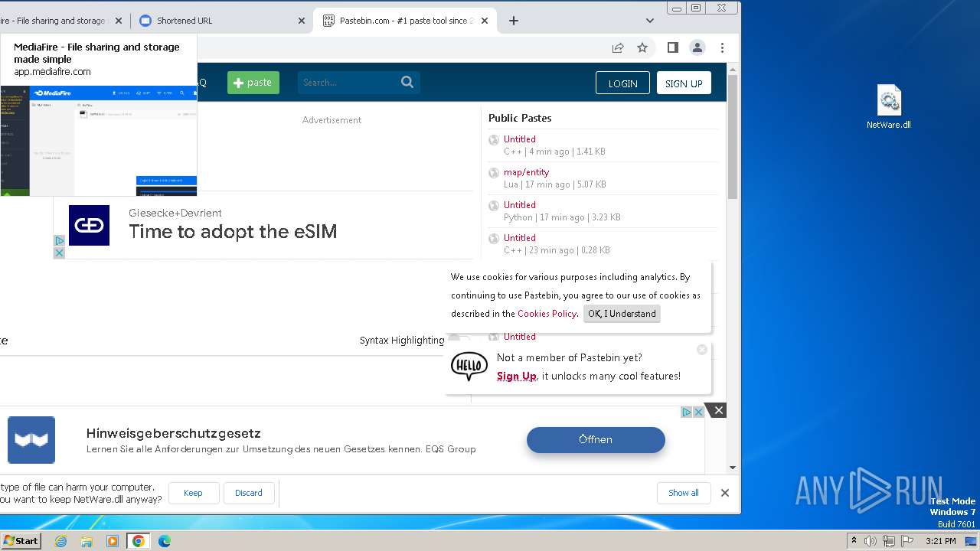Click the AdChoices icon on bottom ad

pyautogui.click(x=687, y=412)
